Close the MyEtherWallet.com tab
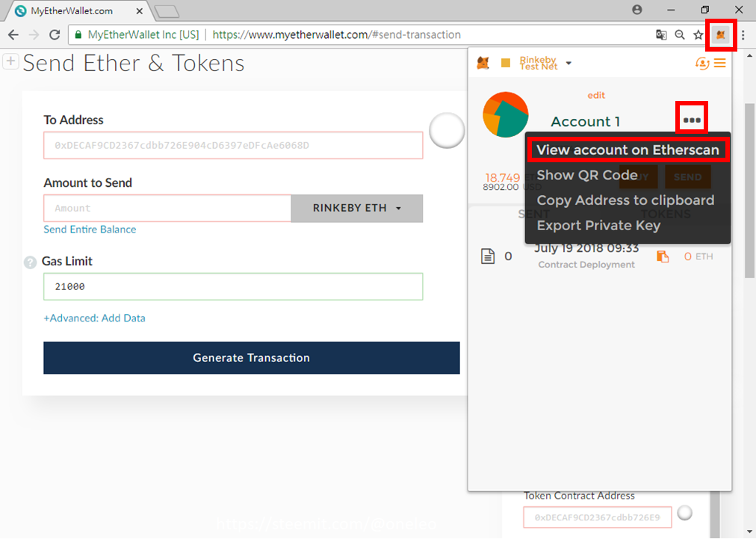Image resolution: width=756 pixels, height=545 pixels. click(x=140, y=10)
